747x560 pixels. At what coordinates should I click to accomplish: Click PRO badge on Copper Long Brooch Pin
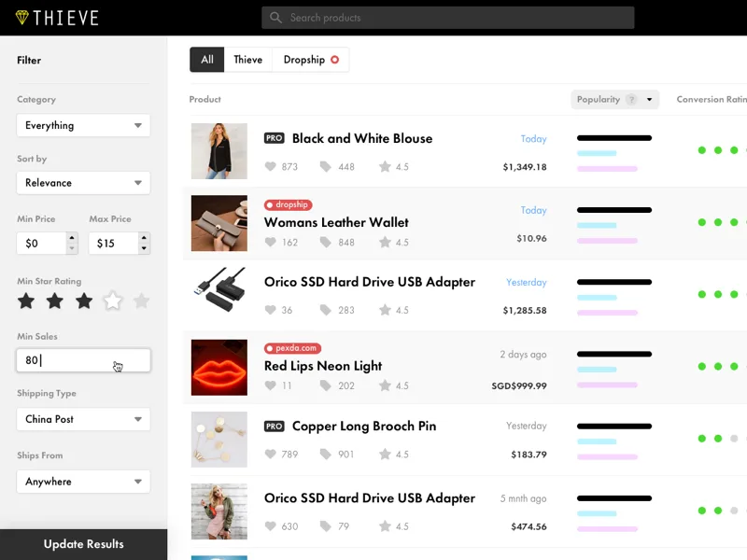(x=275, y=427)
